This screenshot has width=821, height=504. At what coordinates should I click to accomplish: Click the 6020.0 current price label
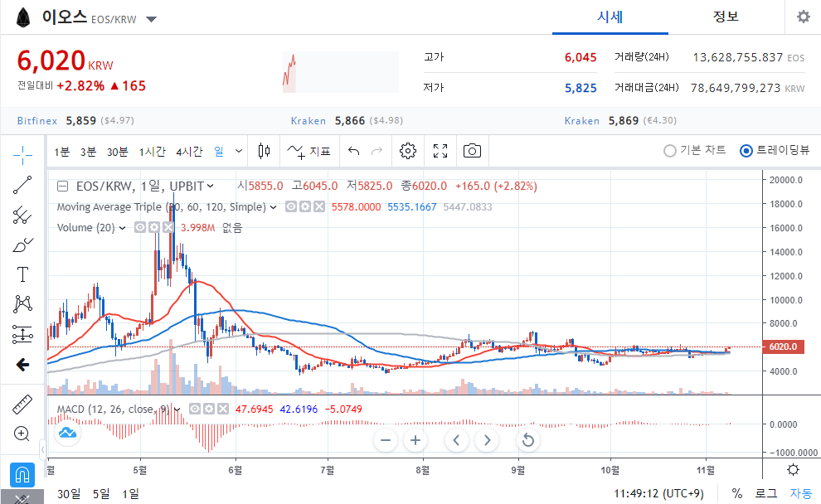click(784, 346)
